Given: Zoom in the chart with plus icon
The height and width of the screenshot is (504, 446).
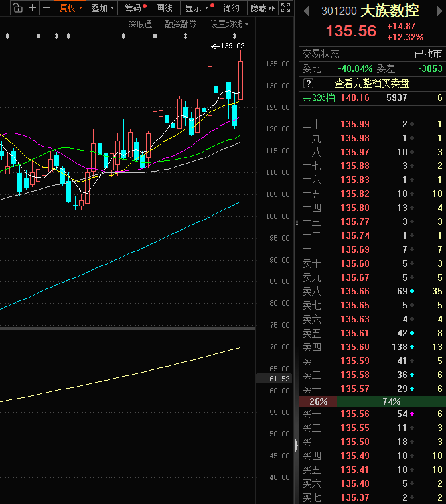Looking at the screenshot, I should pyautogui.click(x=33, y=8).
